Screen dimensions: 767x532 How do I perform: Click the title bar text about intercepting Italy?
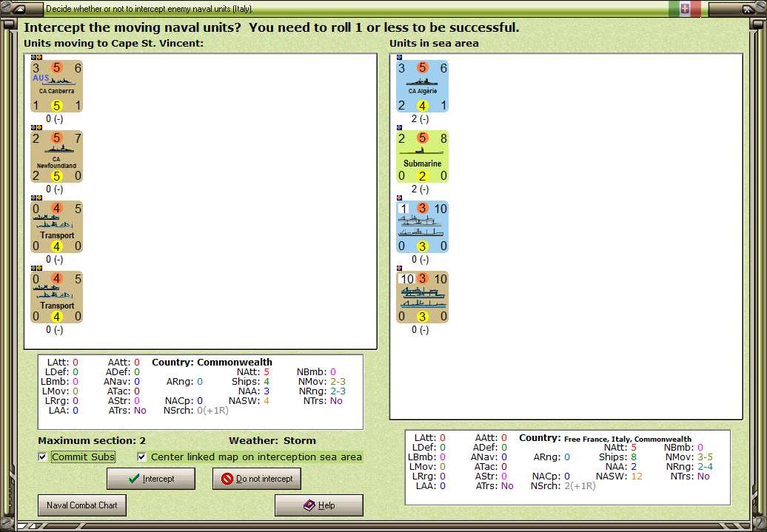[150, 9]
